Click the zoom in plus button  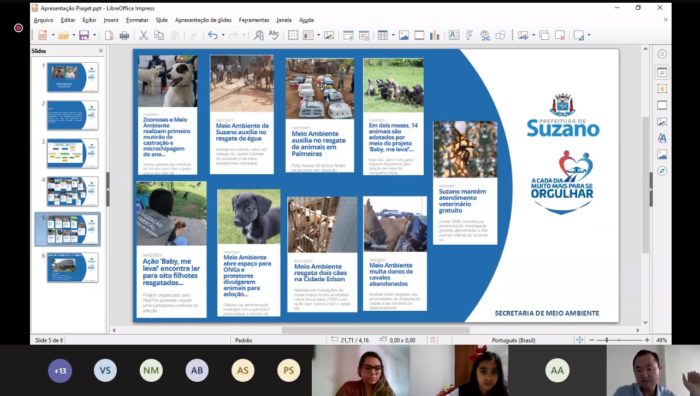[x=647, y=340]
